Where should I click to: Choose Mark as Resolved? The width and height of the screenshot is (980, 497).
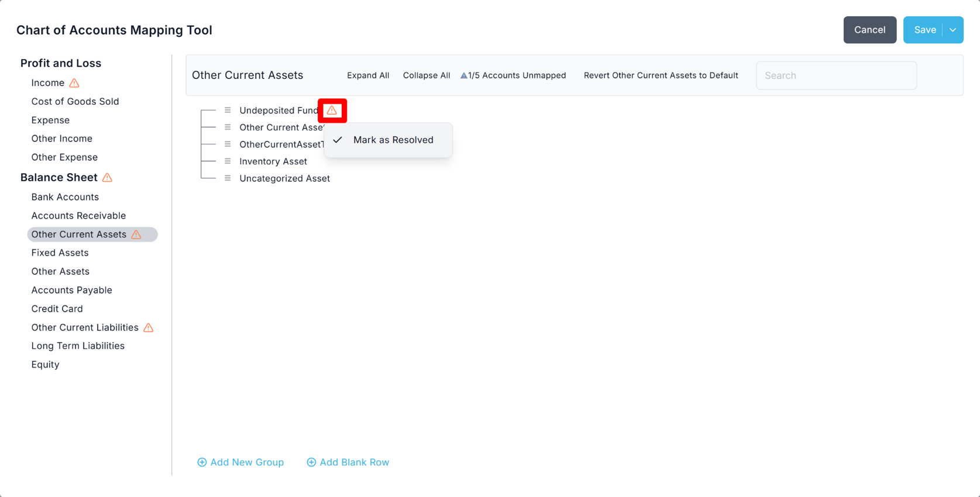(388, 140)
